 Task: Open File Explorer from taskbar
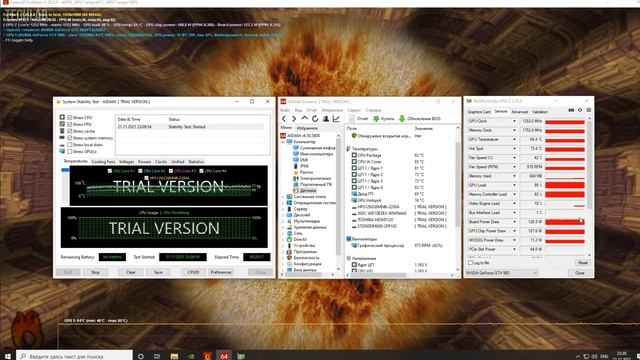click(174, 356)
